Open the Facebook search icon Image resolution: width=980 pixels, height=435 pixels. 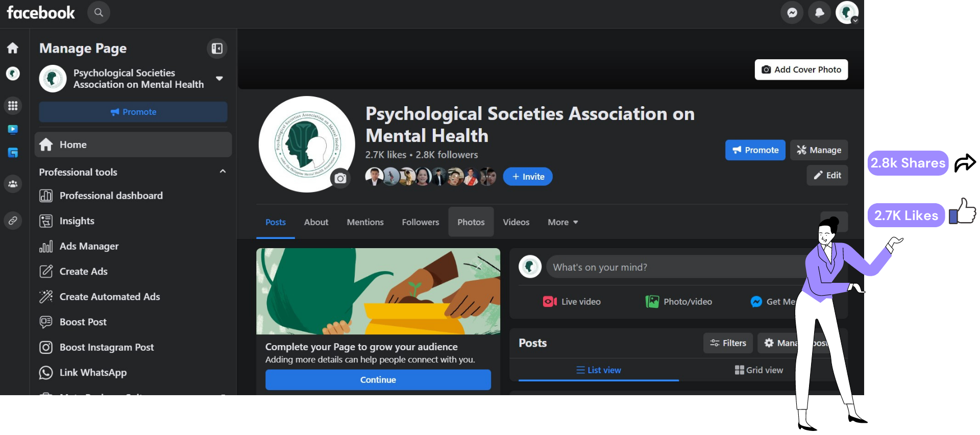point(99,12)
